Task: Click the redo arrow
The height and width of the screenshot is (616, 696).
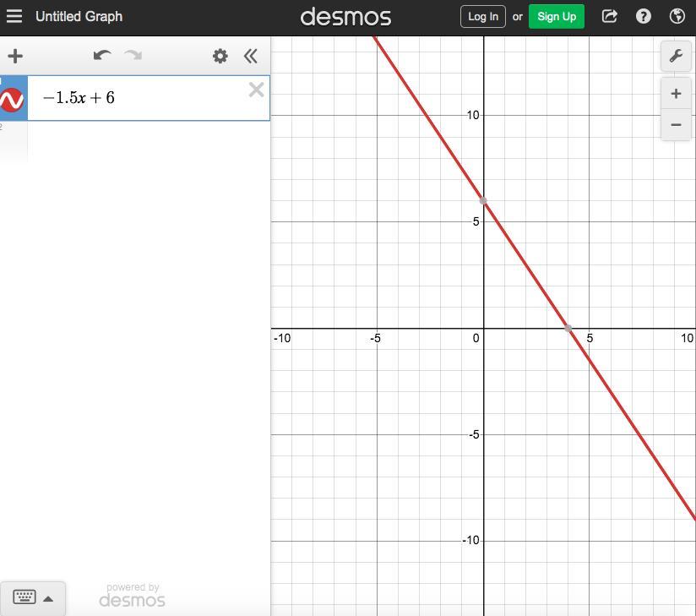Action: click(133, 57)
